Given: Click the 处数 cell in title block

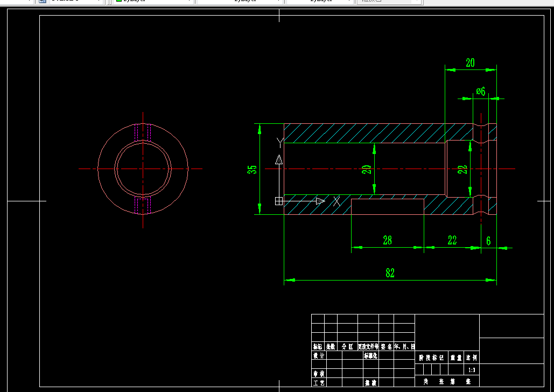Looking at the screenshot, I should click(331, 346).
